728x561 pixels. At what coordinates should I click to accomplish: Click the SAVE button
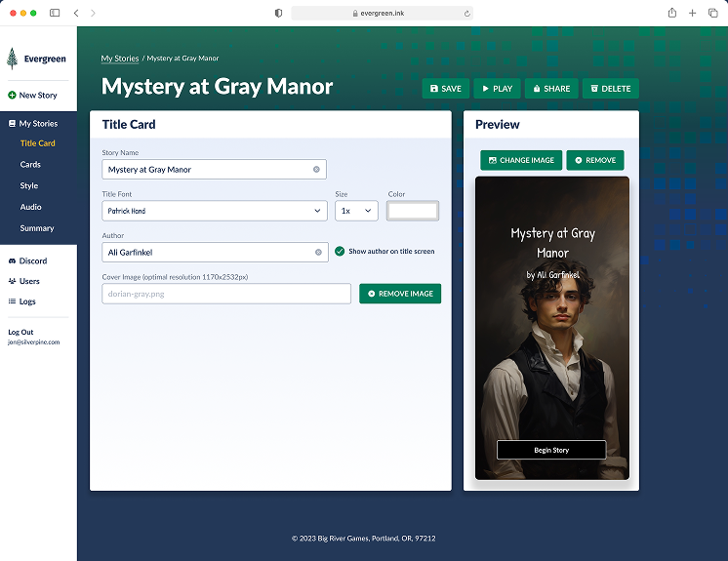tap(446, 89)
